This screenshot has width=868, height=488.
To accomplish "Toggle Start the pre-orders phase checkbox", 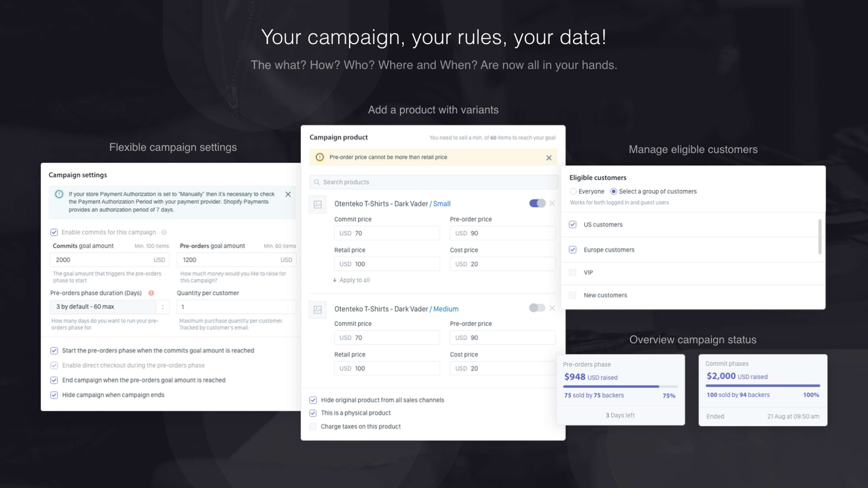I will (x=54, y=351).
